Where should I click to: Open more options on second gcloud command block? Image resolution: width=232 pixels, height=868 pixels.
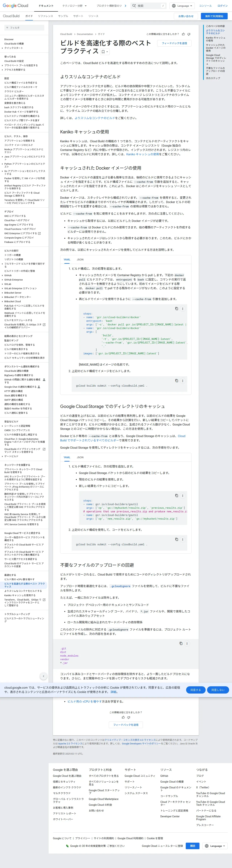click(182, 540)
